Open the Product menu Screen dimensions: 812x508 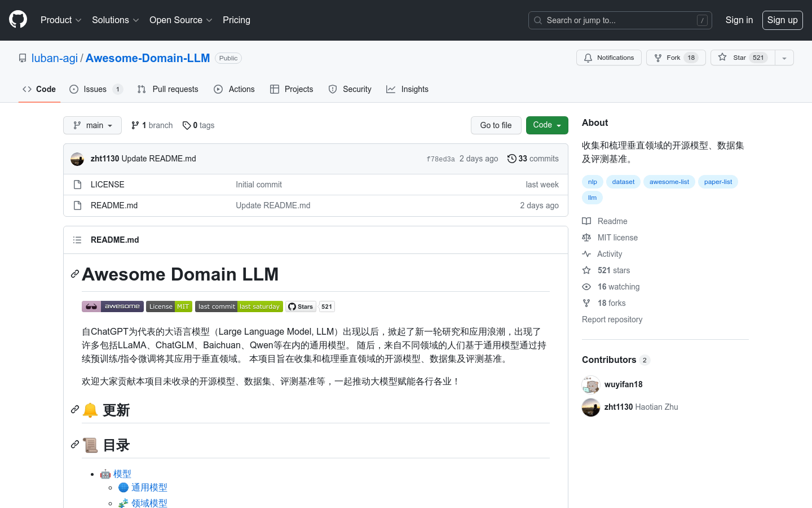tap(61, 20)
